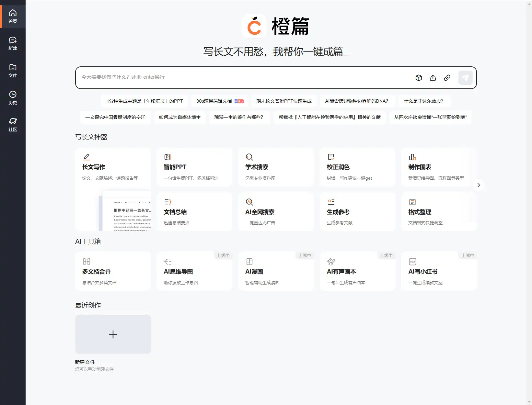Click the 文档格式快捷调整 description
This screenshot has height=405, width=532.
click(425, 223)
